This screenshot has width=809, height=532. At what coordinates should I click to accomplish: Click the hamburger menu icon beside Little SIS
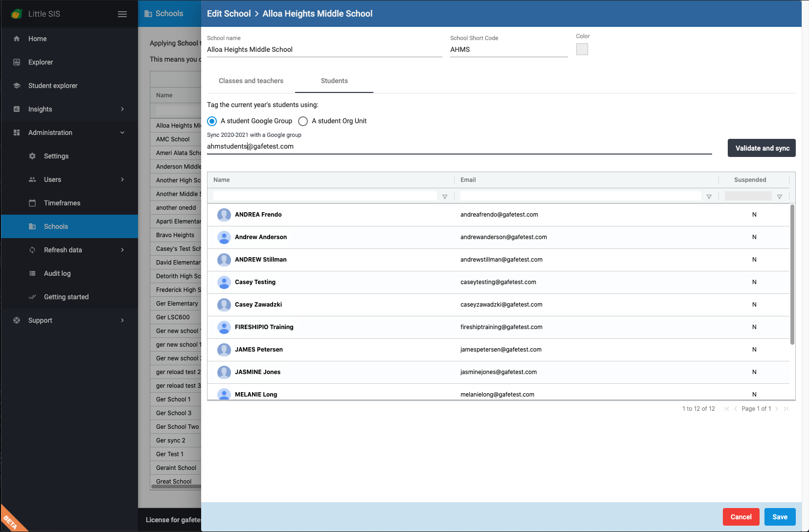pyautogui.click(x=122, y=14)
